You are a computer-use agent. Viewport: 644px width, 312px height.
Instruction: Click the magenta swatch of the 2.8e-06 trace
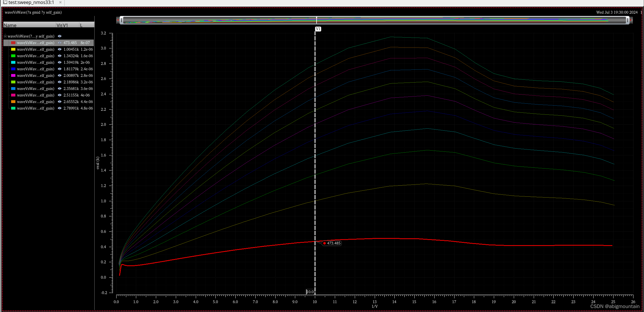[13, 75]
